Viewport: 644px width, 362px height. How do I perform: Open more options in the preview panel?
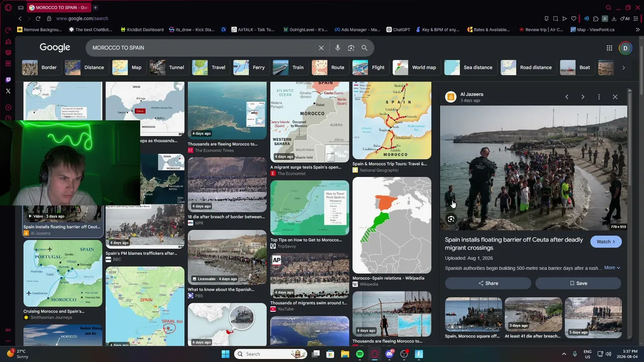pyautogui.click(x=599, y=97)
